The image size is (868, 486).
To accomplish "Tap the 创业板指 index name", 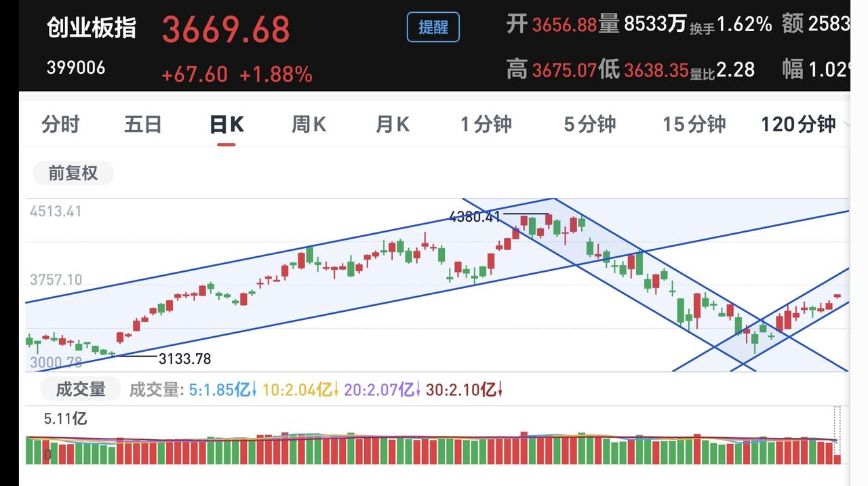I will pyautogui.click(x=92, y=28).
